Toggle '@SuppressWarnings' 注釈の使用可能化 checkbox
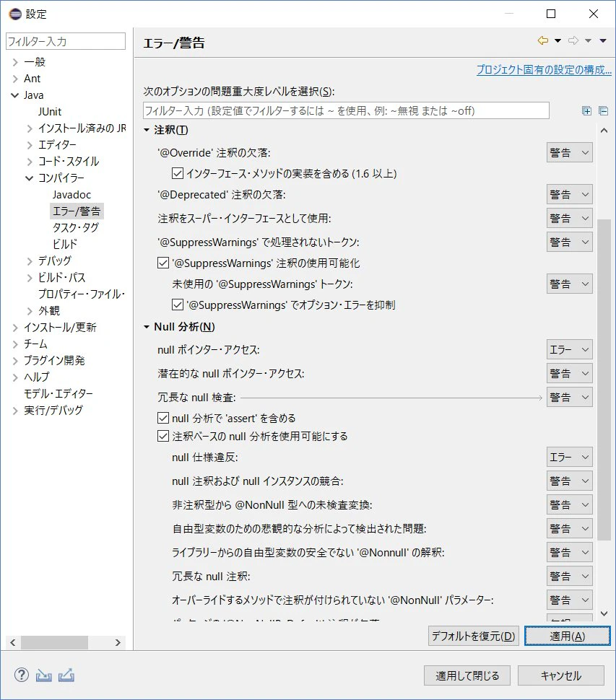Screen dimensions: 616x700 click(x=163, y=263)
